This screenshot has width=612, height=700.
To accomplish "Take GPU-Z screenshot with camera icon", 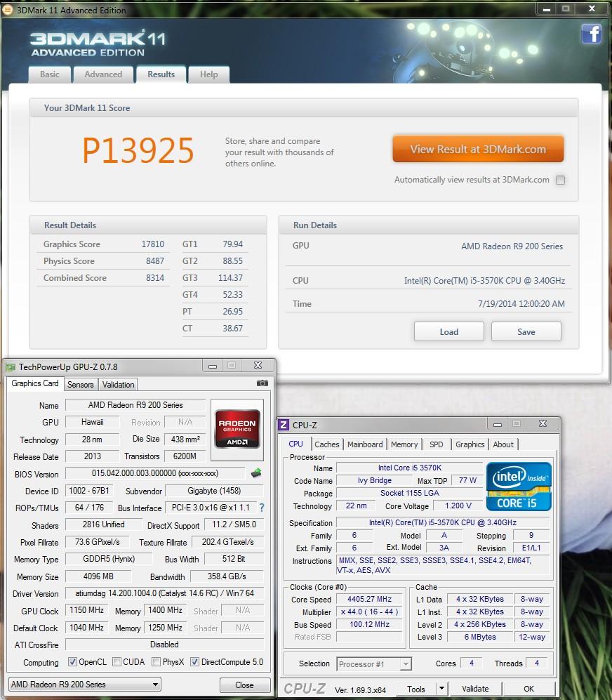I will click(262, 383).
